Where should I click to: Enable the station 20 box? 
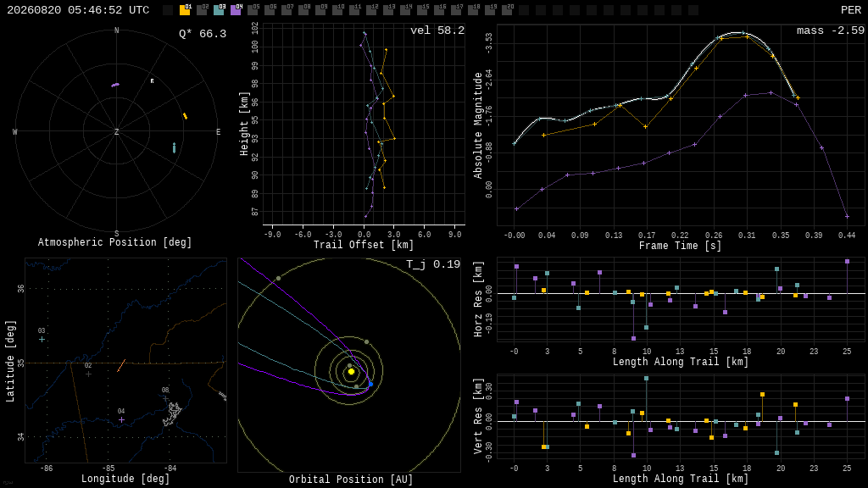click(507, 9)
